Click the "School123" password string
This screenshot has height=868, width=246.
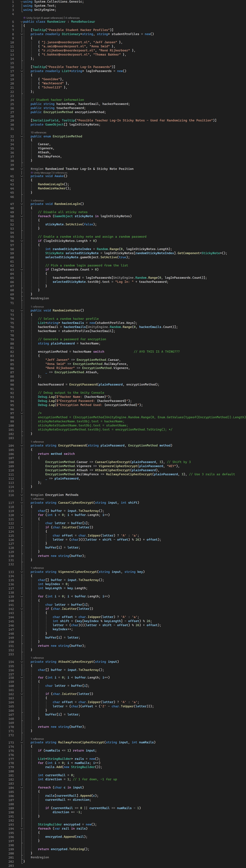point(52,87)
